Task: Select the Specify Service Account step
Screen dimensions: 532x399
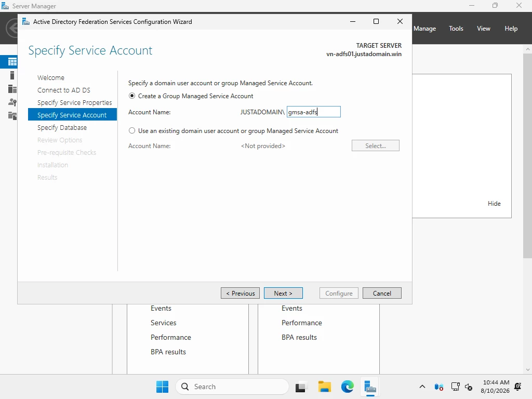Action: 72,115
